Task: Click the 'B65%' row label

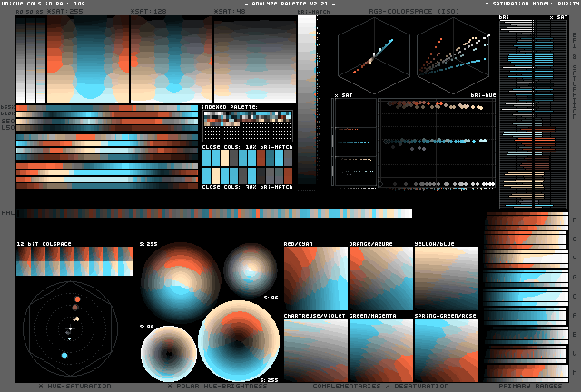Action: pos(8,107)
